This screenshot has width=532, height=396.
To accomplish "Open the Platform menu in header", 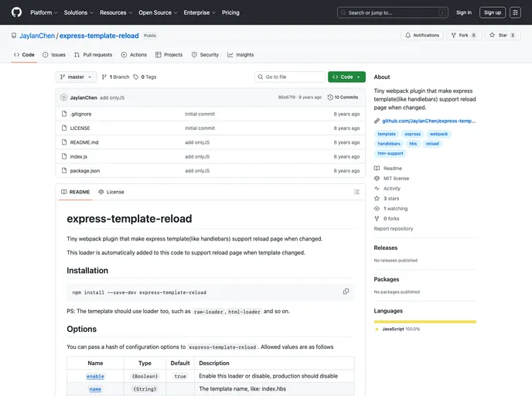I will [43, 12].
